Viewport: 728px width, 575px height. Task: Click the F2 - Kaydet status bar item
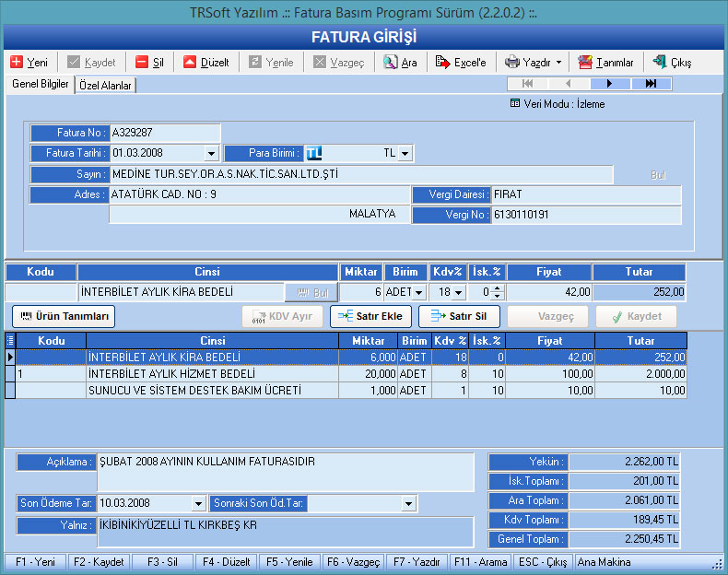(99, 562)
